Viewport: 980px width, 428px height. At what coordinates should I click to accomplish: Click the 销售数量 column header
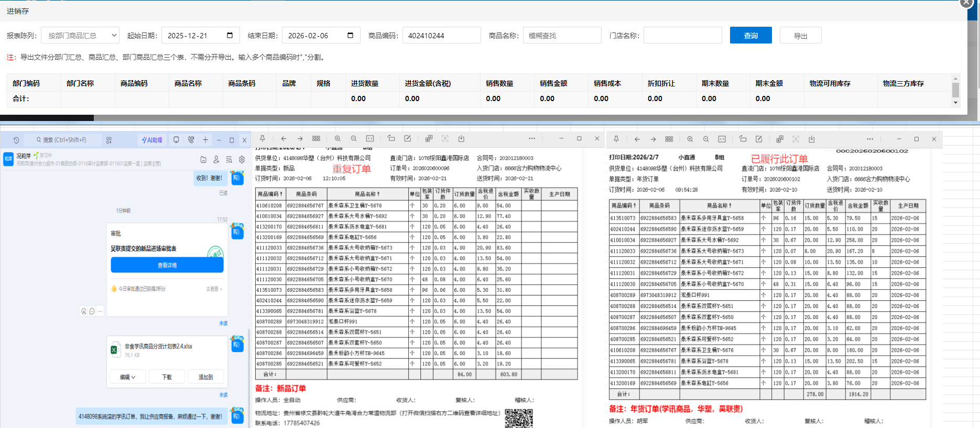(499, 83)
